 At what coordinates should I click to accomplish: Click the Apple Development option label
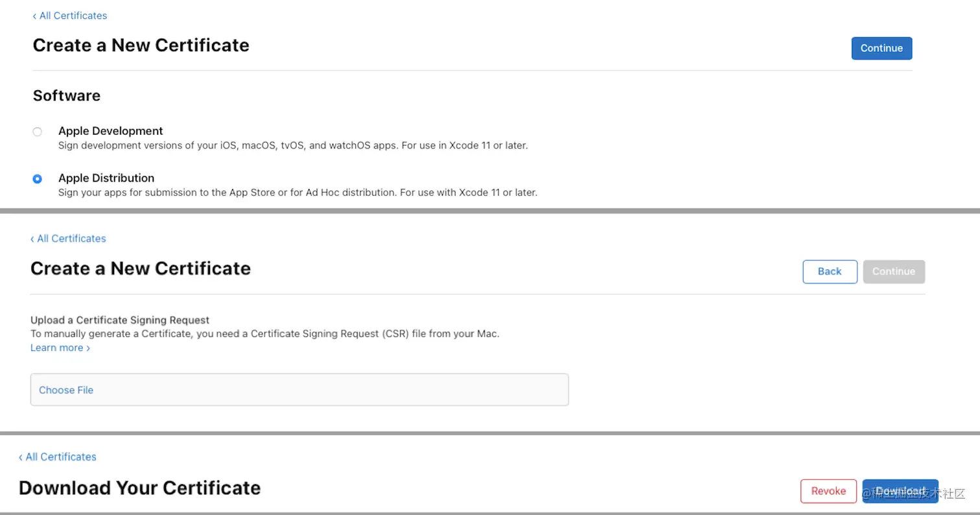pos(111,131)
